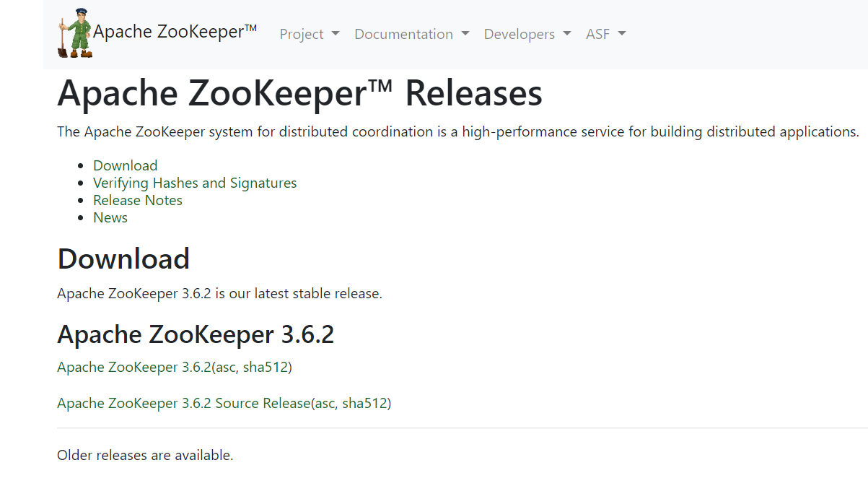The image size is (868, 486).
Task: Open the ASF dropdown menu
Action: point(606,34)
